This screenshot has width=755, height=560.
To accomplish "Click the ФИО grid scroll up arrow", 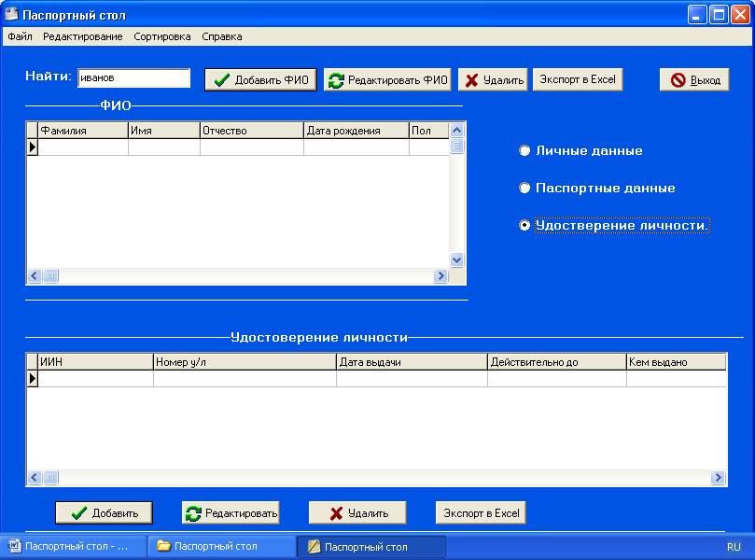I will [x=456, y=130].
